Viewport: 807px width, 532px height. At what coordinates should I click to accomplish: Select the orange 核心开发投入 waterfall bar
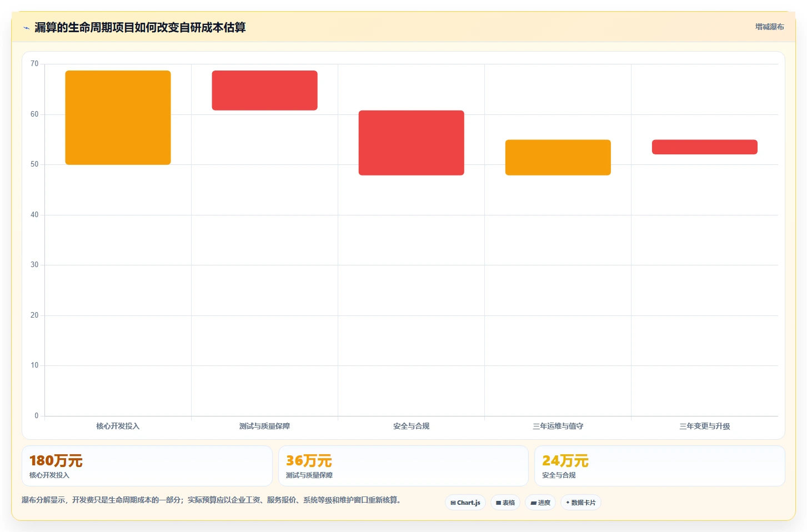tap(118, 118)
